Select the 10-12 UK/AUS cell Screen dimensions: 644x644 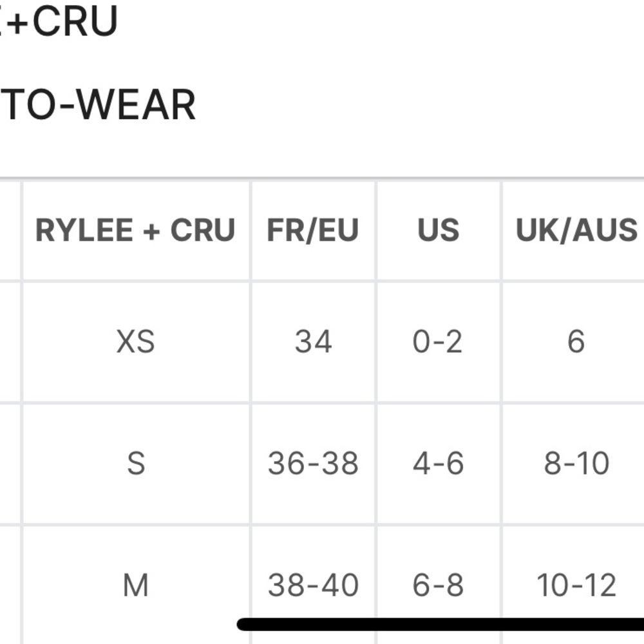tap(576, 585)
